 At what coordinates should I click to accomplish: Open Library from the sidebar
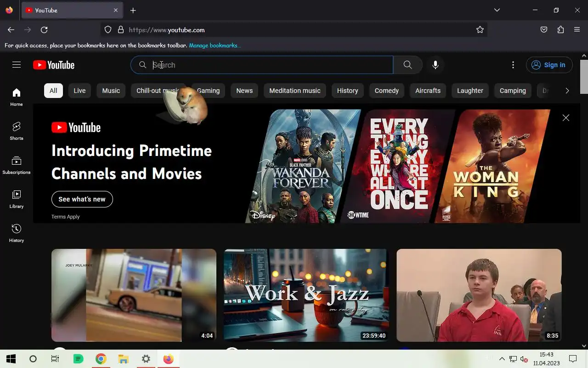17,199
